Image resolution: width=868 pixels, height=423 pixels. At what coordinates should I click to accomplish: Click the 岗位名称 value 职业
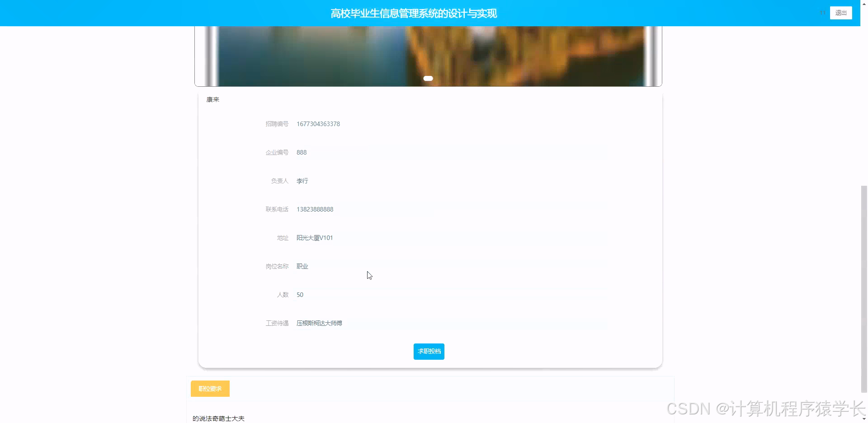tap(302, 266)
